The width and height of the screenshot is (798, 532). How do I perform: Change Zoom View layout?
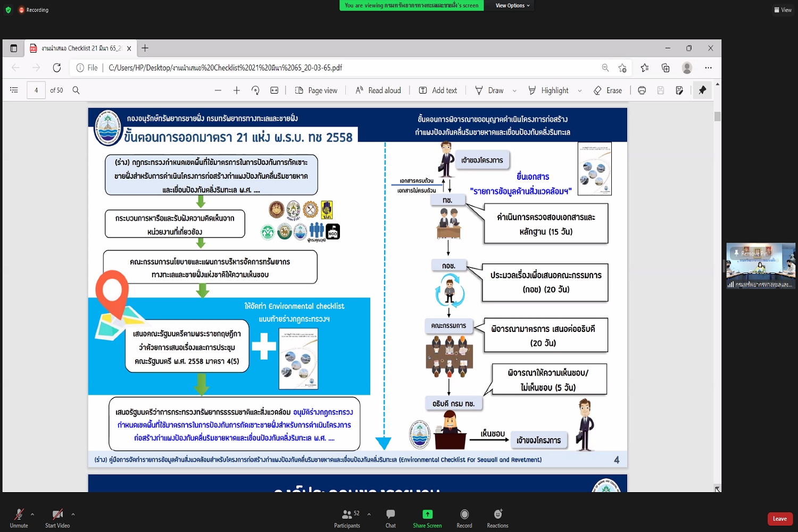pyautogui.click(x=783, y=10)
